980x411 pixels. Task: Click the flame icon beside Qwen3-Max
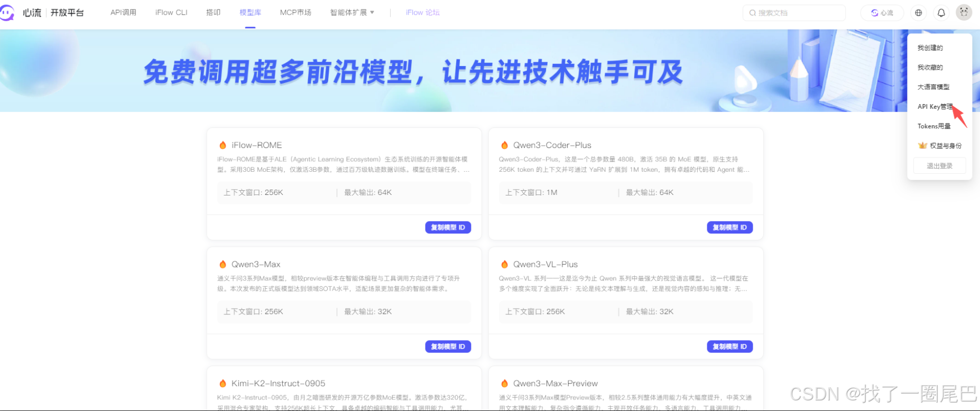[x=223, y=264]
